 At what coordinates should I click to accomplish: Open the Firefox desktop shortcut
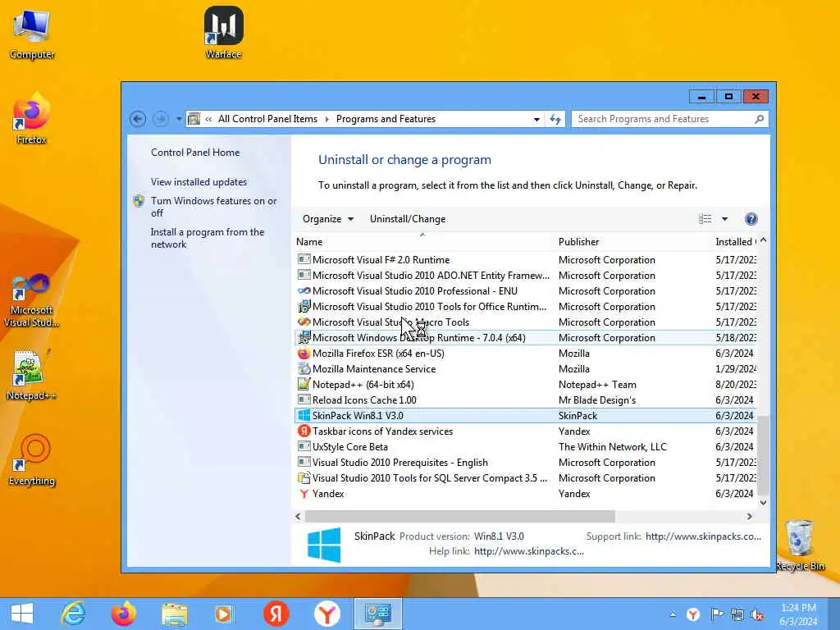pyautogui.click(x=32, y=119)
